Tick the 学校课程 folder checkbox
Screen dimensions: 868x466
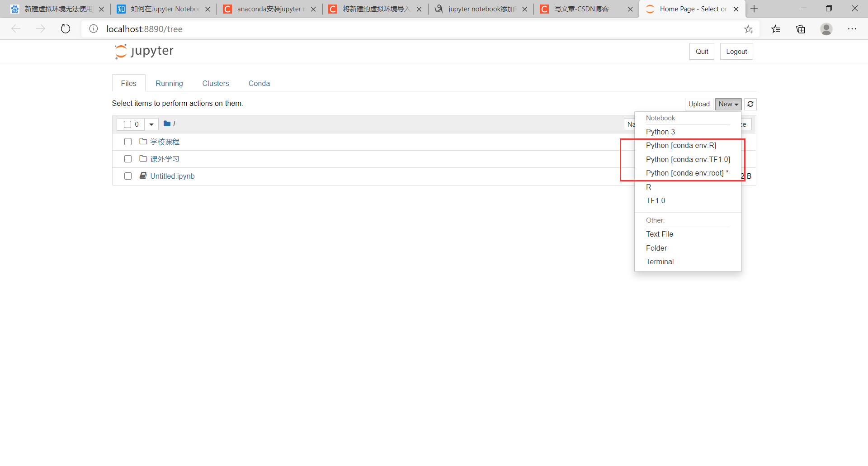point(128,142)
